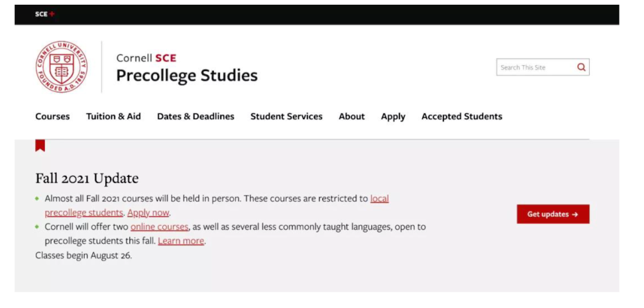
Task: Click the Cornell SCE heading text
Action: tap(146, 58)
